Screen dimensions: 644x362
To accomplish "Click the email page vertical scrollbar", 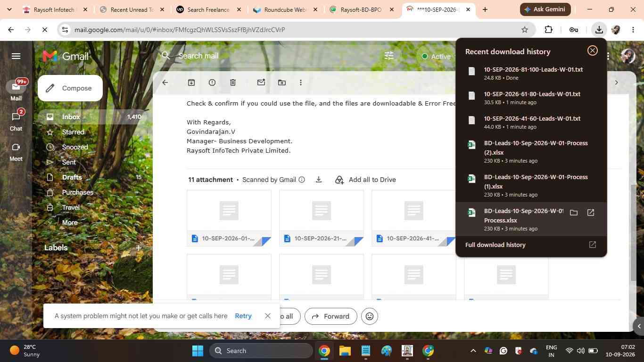I will pyautogui.click(x=633, y=231).
